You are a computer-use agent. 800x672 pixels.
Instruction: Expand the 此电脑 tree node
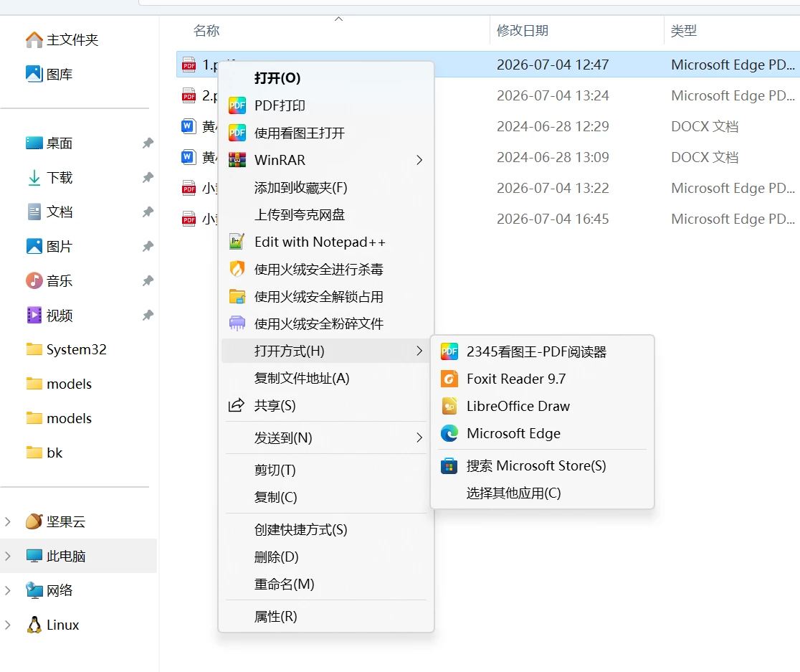(x=8, y=556)
